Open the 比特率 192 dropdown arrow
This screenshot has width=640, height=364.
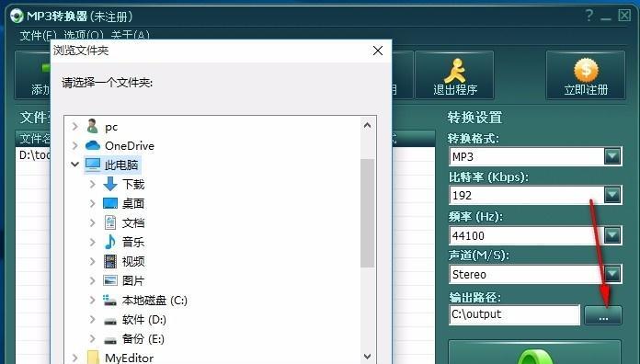coord(612,195)
